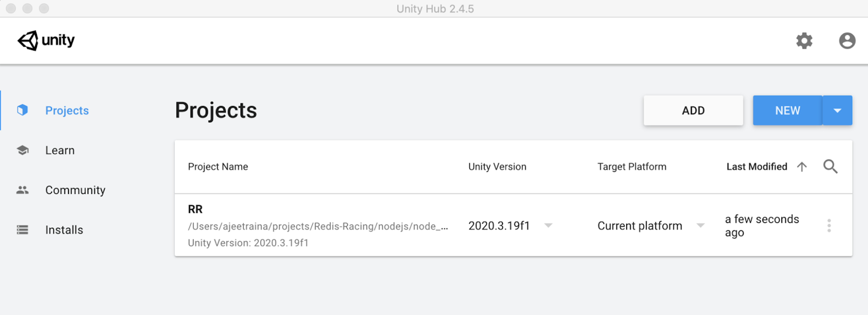Click the Unity logo in header

(46, 41)
